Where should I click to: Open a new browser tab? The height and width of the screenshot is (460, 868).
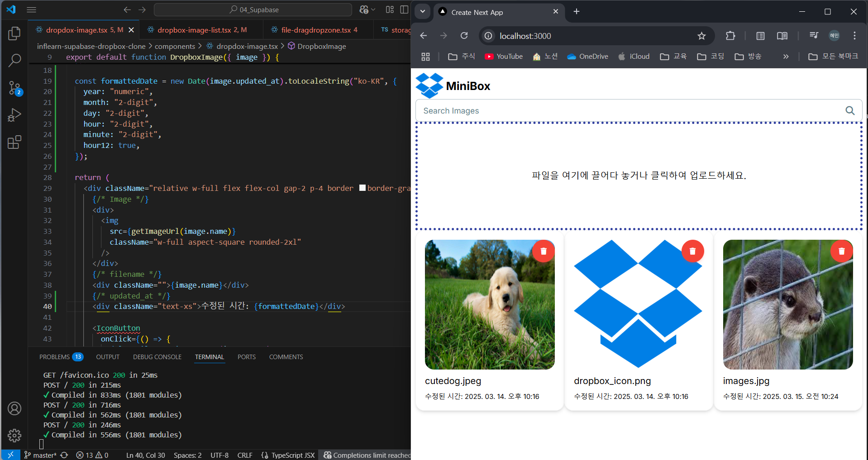[x=577, y=12]
